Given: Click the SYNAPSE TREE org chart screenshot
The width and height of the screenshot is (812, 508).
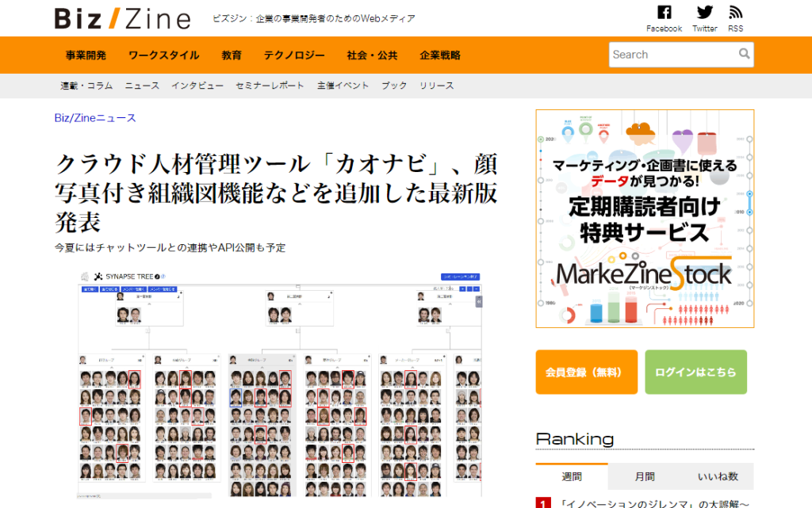Looking at the screenshot, I should (x=280, y=384).
